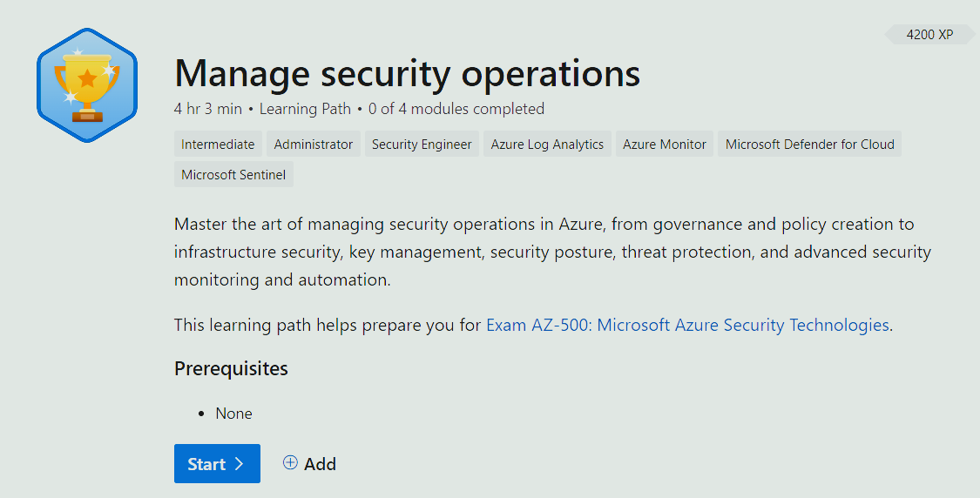Click the 4200 XP badge
The width and height of the screenshot is (980, 498).
(929, 35)
